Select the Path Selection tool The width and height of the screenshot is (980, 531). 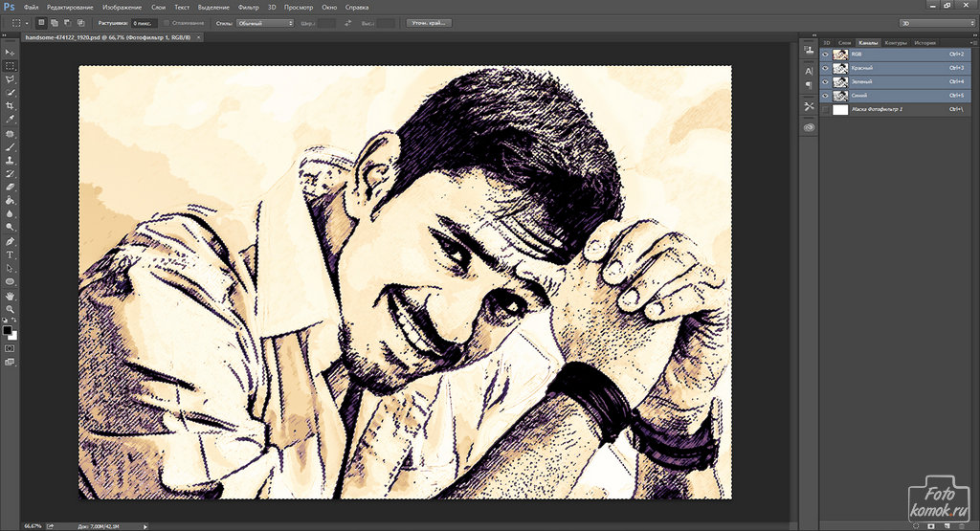coord(10,269)
